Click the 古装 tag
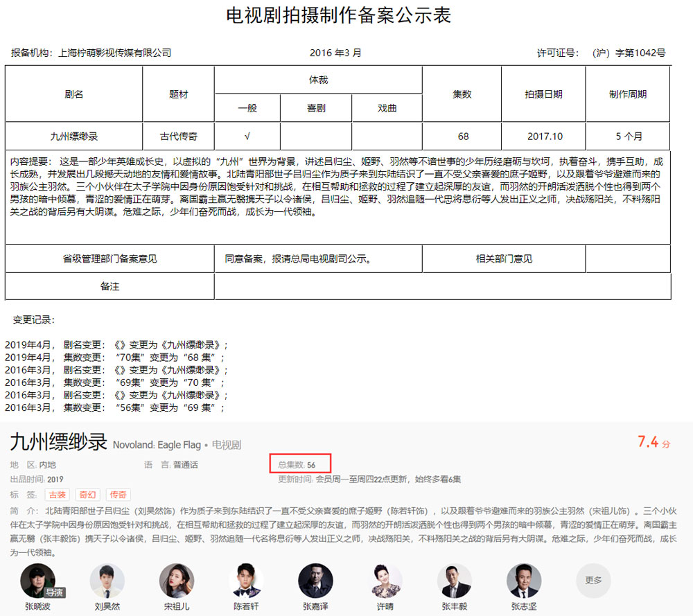 (x=58, y=495)
